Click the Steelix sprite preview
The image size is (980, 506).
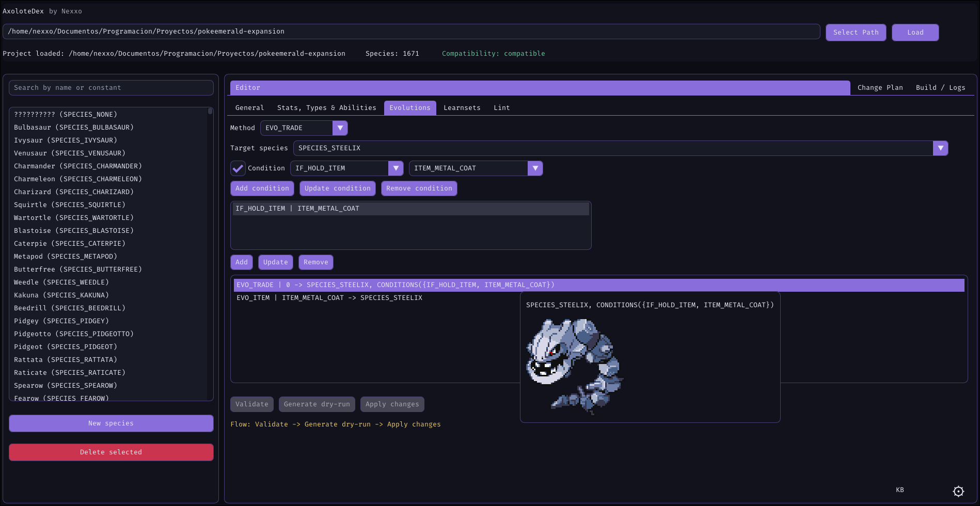click(575, 367)
